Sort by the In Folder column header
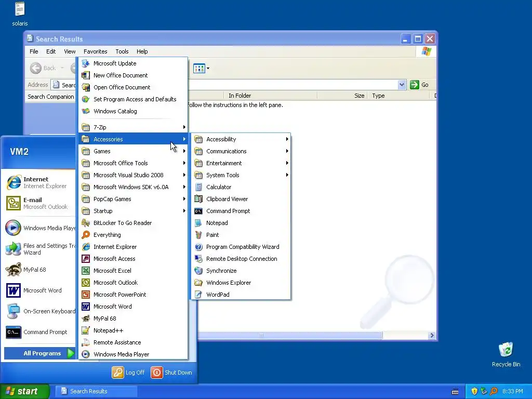Image resolution: width=532 pixels, height=399 pixels. click(270, 96)
